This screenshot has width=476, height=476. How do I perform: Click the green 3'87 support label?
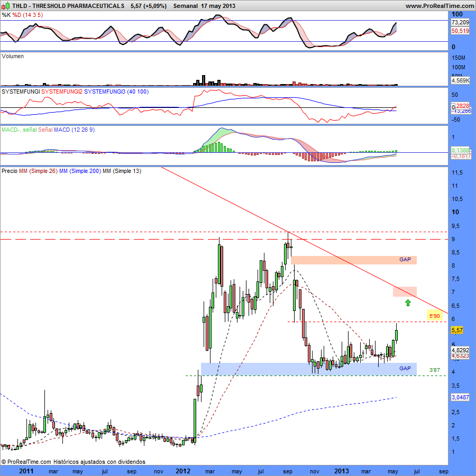pos(434,370)
